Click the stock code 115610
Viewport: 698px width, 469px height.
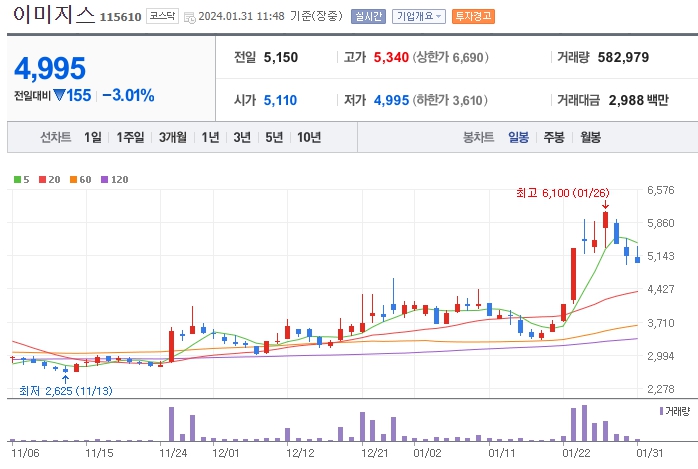[121, 17]
